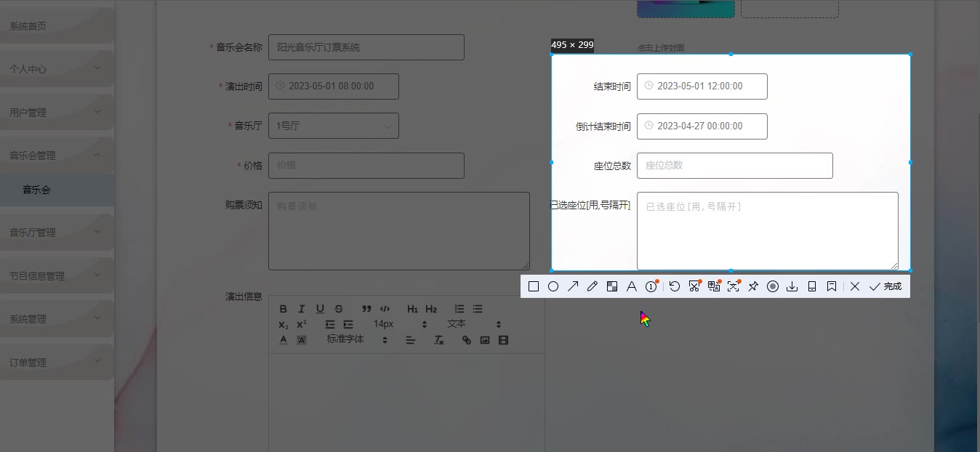Open the text background color picker
Screen dimensions: 980x452
click(x=302, y=339)
